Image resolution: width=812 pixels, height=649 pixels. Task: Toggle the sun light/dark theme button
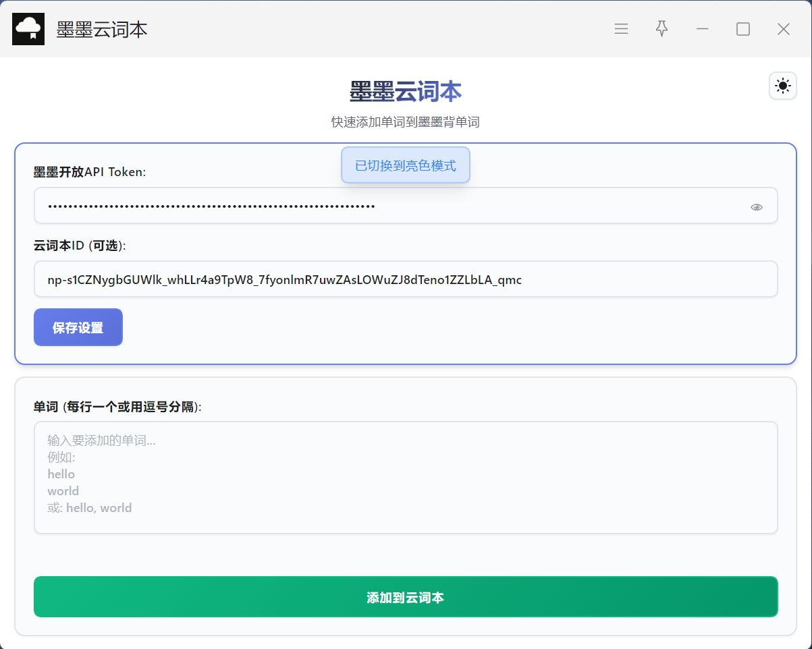click(783, 86)
